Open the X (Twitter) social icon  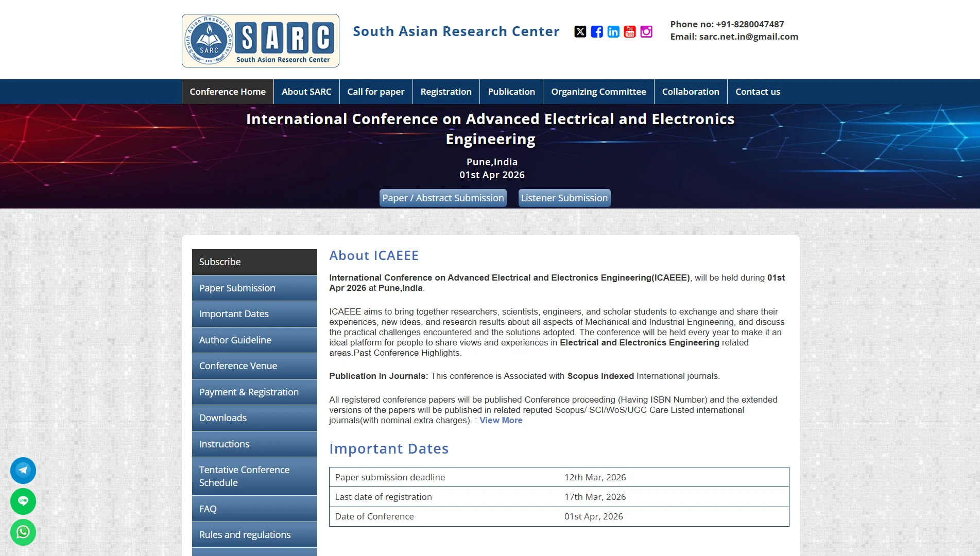pos(580,31)
